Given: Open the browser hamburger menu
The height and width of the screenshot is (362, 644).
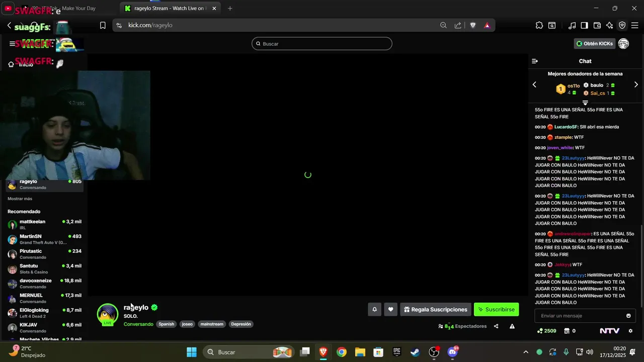Looking at the screenshot, I should pyautogui.click(x=634, y=25).
